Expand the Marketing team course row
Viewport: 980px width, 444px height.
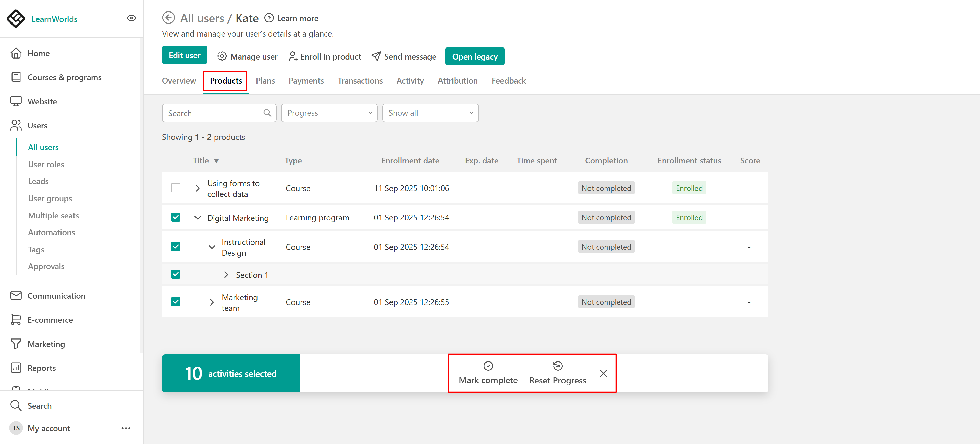[x=212, y=302]
